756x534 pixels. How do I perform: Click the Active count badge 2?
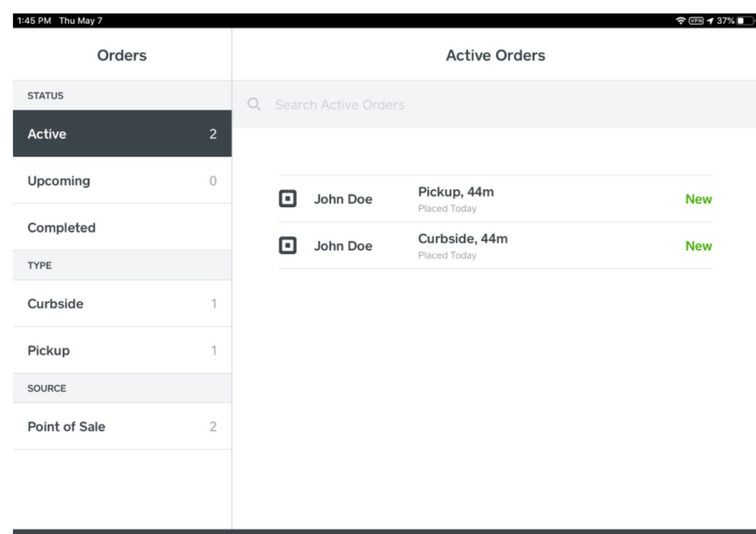click(x=213, y=134)
